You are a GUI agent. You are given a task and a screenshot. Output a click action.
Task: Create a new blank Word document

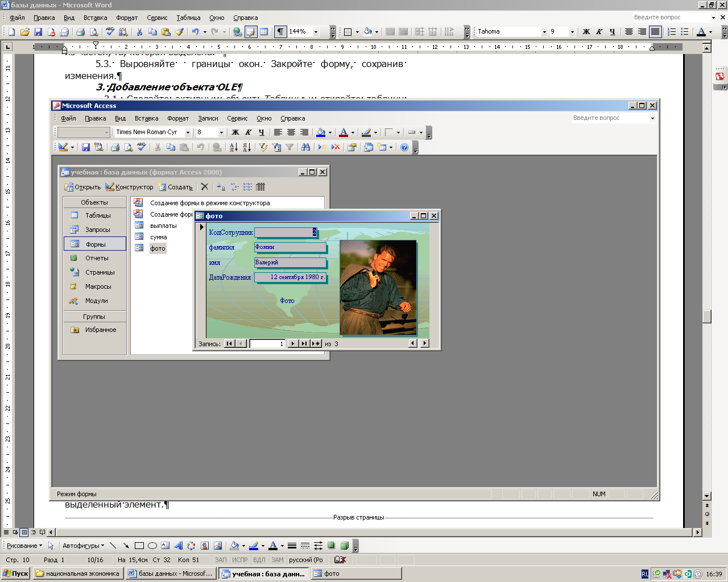click(11, 32)
